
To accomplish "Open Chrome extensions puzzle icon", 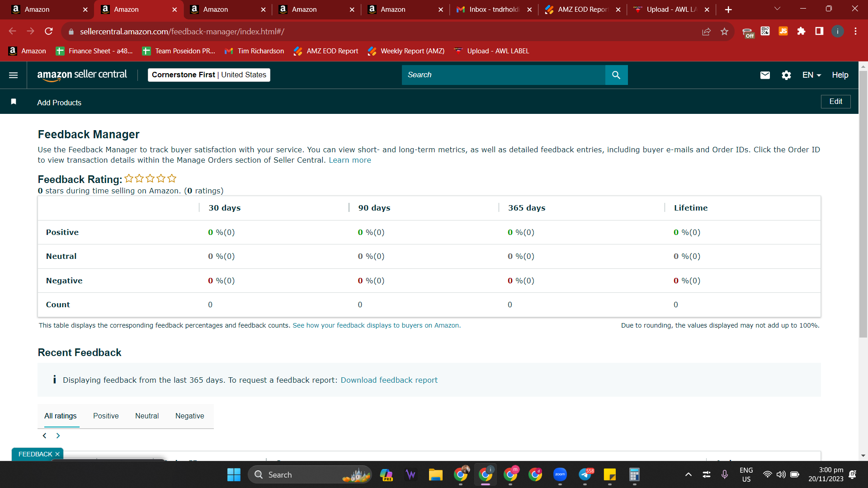I will point(801,31).
